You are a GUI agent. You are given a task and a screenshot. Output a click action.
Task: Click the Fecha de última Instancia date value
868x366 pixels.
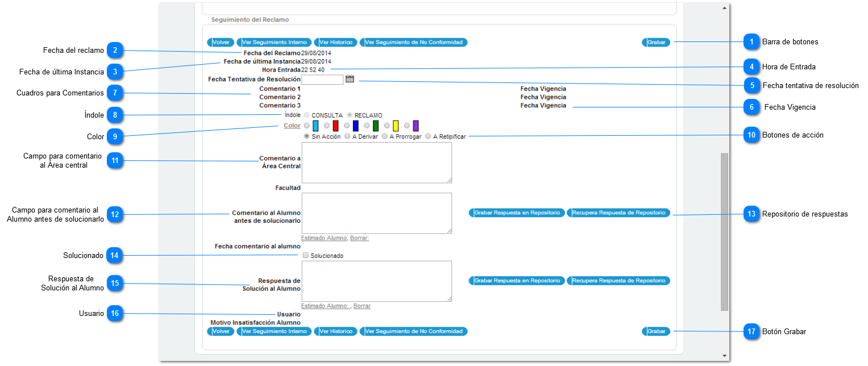[x=316, y=61]
